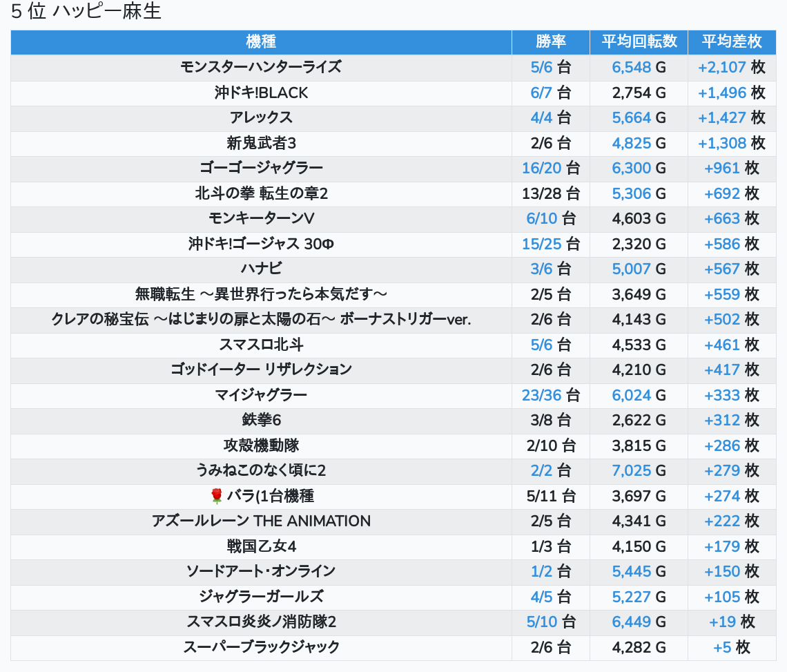Click the 5,664 G value for アレックス

639,117
